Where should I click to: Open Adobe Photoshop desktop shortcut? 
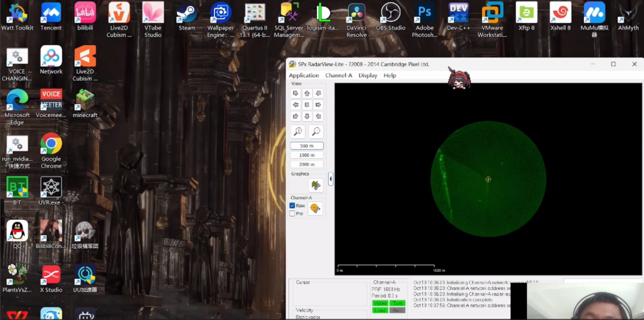pyautogui.click(x=425, y=20)
